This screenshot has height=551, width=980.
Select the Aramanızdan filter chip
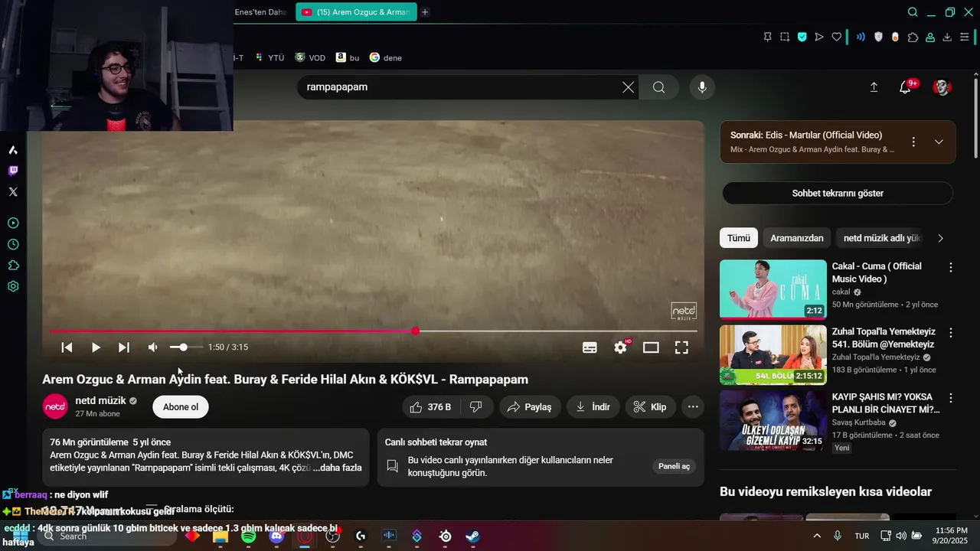[797, 238]
